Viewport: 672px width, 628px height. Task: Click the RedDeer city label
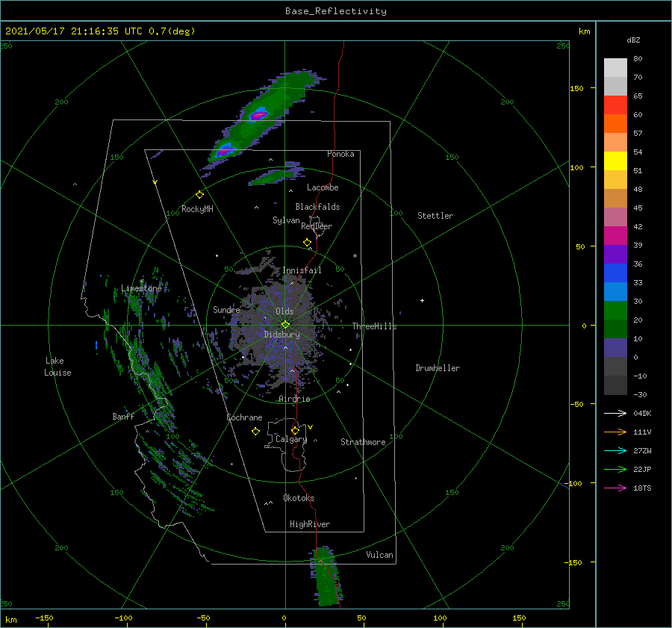(x=317, y=226)
